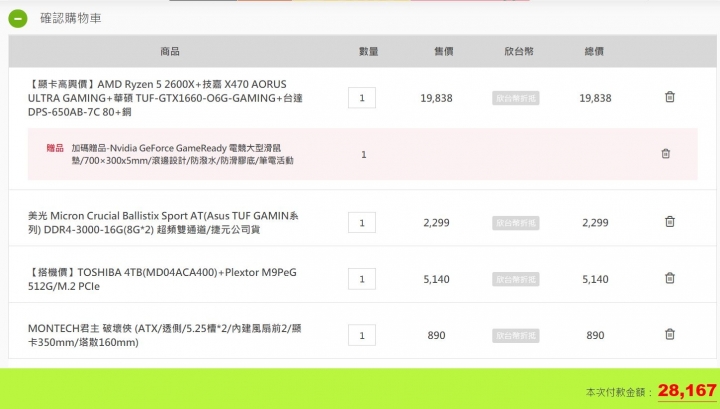Delete the Micron Crucial Ballistix RAM item
Image resolution: width=720 pixels, height=409 pixels.
coord(670,222)
